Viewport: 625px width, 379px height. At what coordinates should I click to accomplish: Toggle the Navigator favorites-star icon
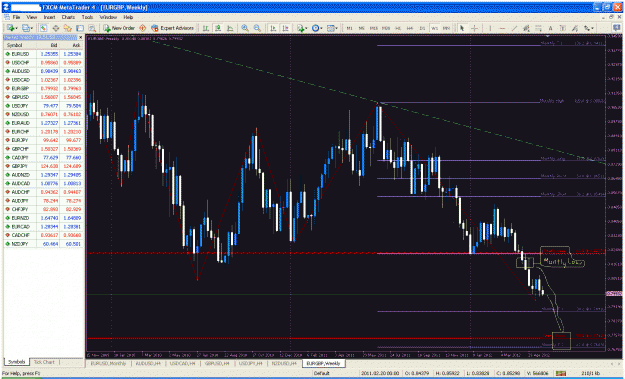point(68,28)
